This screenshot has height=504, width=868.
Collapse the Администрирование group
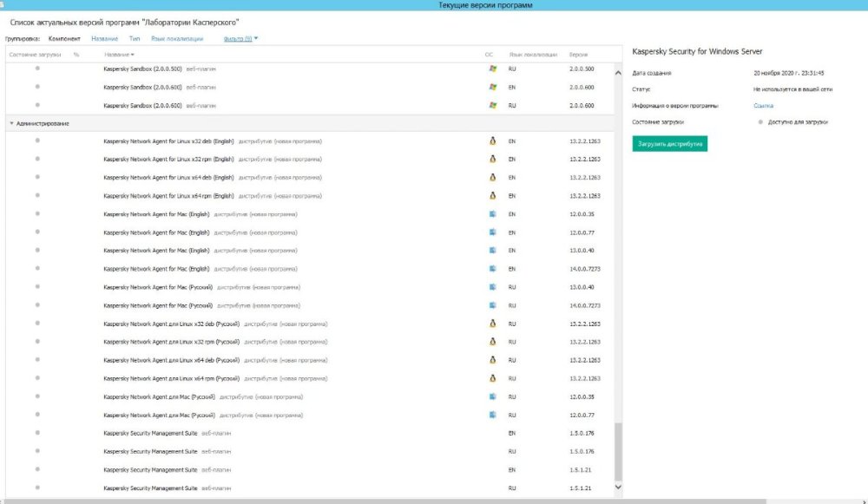pyautogui.click(x=11, y=123)
